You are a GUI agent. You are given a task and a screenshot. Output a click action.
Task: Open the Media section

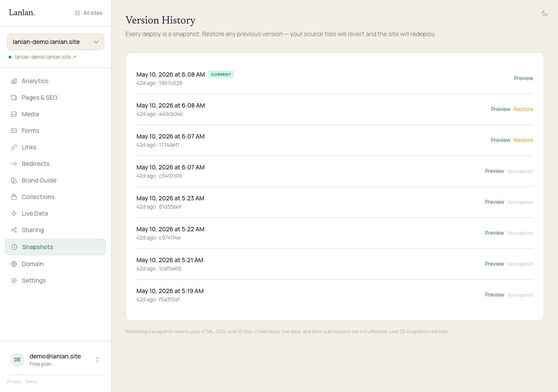(55, 114)
